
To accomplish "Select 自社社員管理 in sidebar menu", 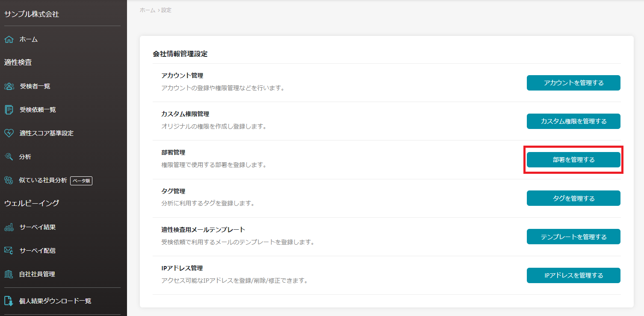I will tap(37, 274).
